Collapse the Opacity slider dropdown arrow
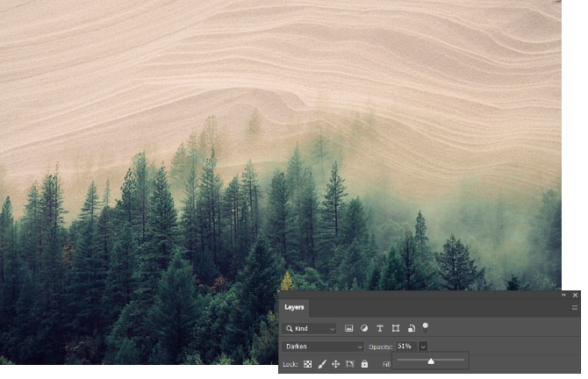Viewport: 588px width, 379px height. click(x=423, y=347)
